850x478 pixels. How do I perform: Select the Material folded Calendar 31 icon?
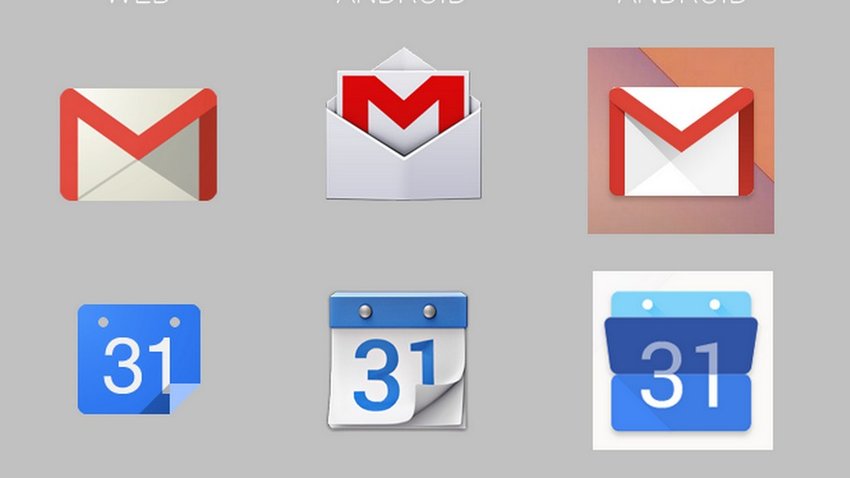tap(682, 360)
